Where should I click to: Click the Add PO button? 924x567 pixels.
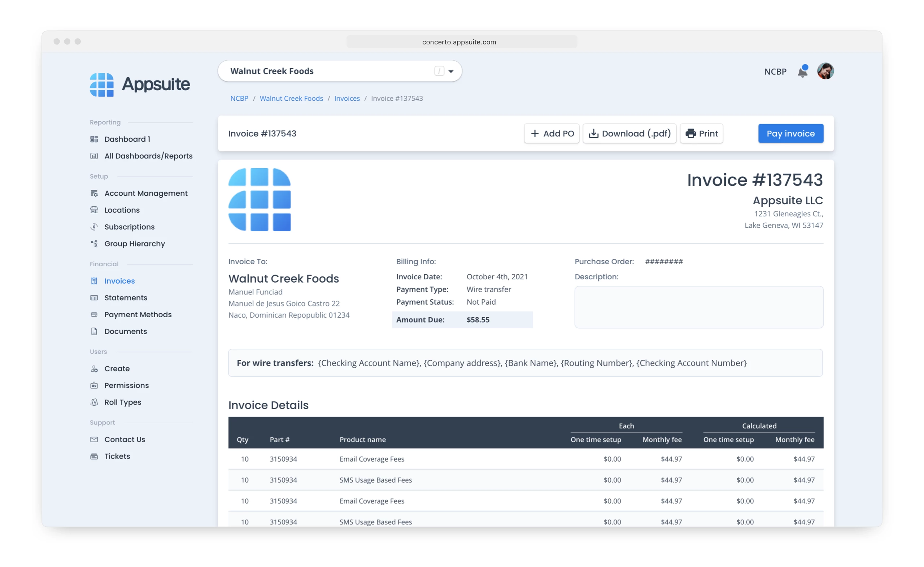[x=552, y=134]
